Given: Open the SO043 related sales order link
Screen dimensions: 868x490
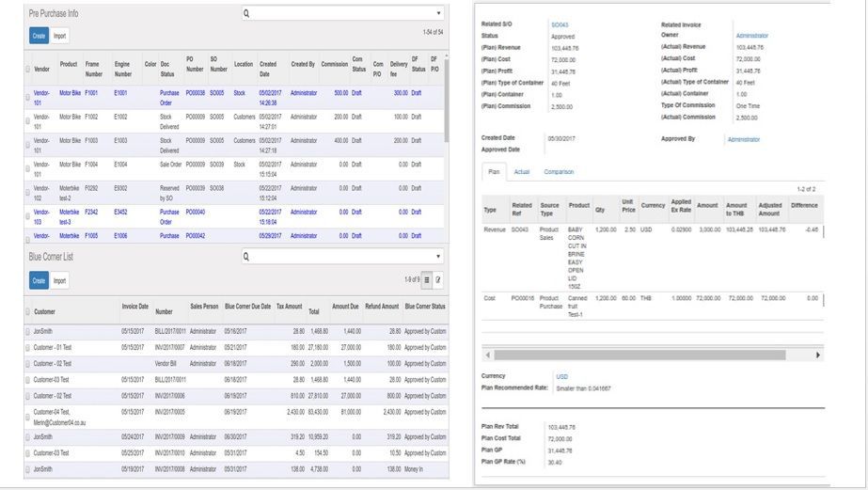Looking at the screenshot, I should tap(559, 24).
